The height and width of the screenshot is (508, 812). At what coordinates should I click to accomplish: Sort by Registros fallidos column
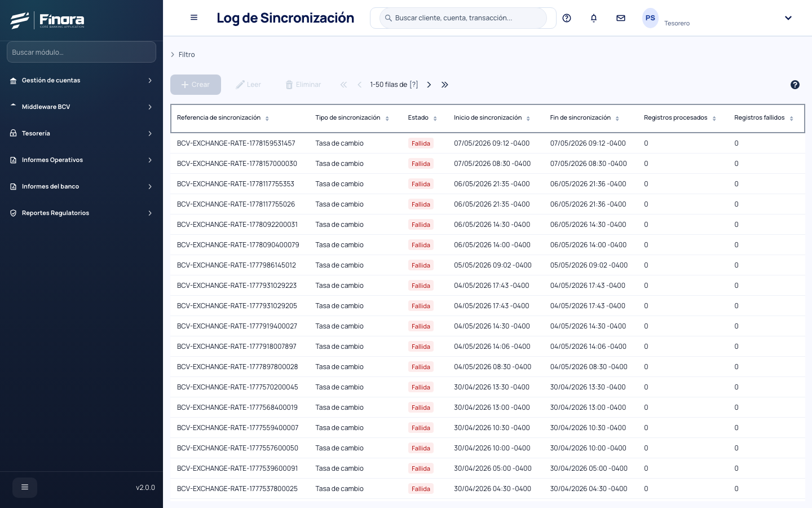(792, 119)
